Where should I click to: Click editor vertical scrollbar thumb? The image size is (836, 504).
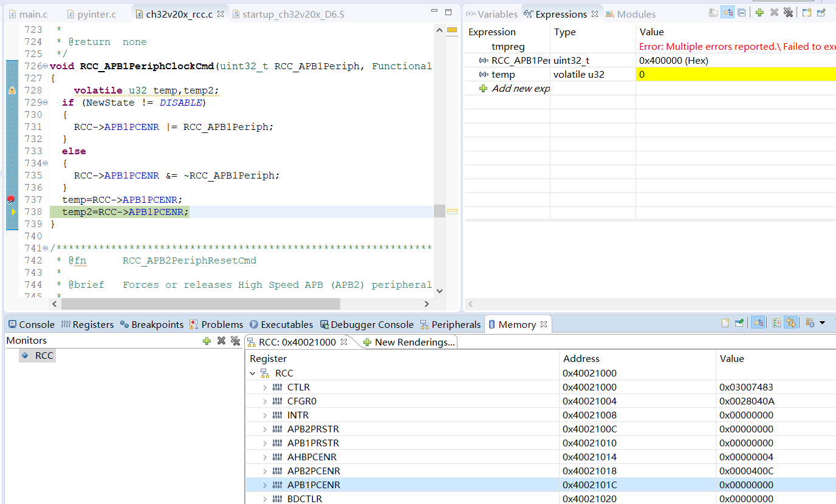click(439, 211)
